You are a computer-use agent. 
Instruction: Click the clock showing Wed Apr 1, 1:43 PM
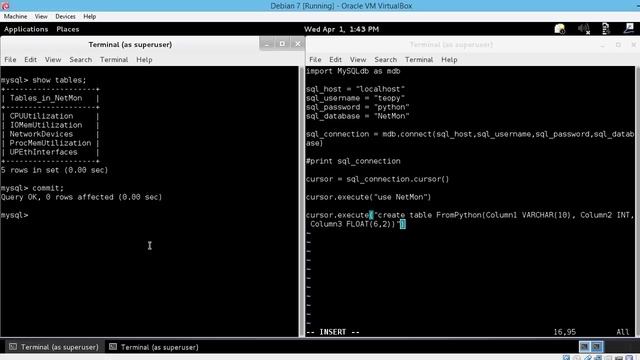pyautogui.click(x=341, y=29)
